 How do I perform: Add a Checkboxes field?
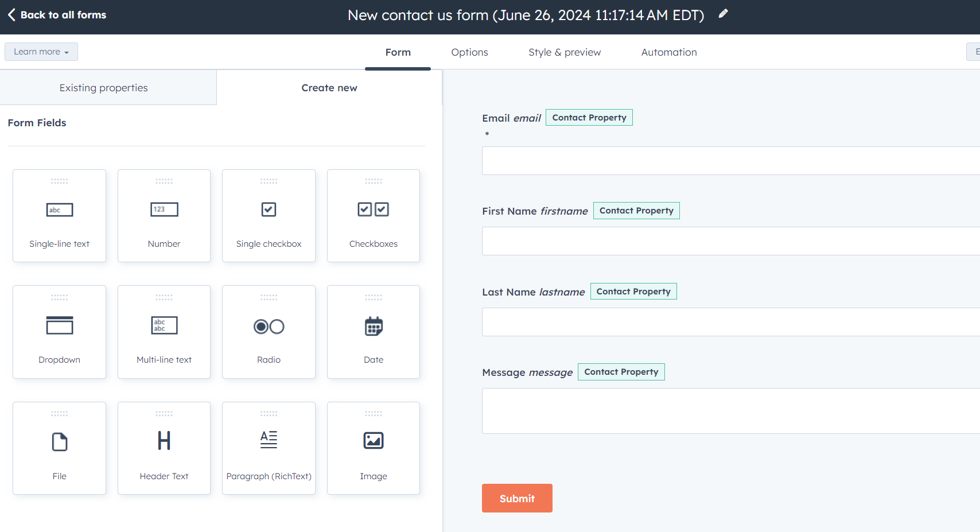(373, 216)
